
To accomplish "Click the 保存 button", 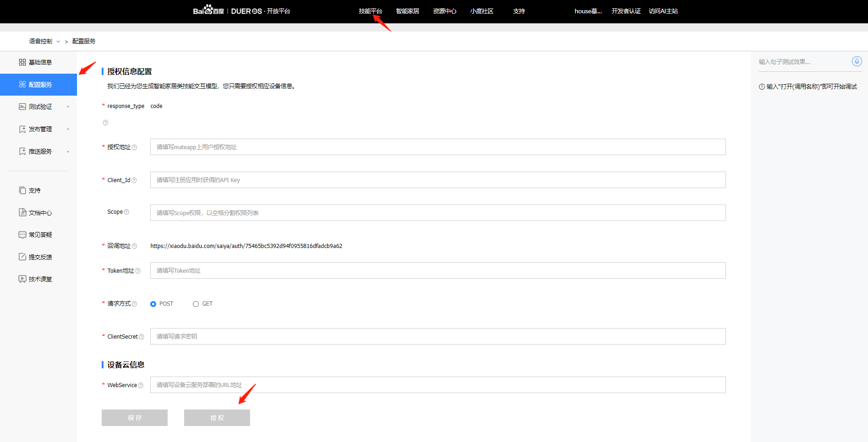I will tap(135, 418).
